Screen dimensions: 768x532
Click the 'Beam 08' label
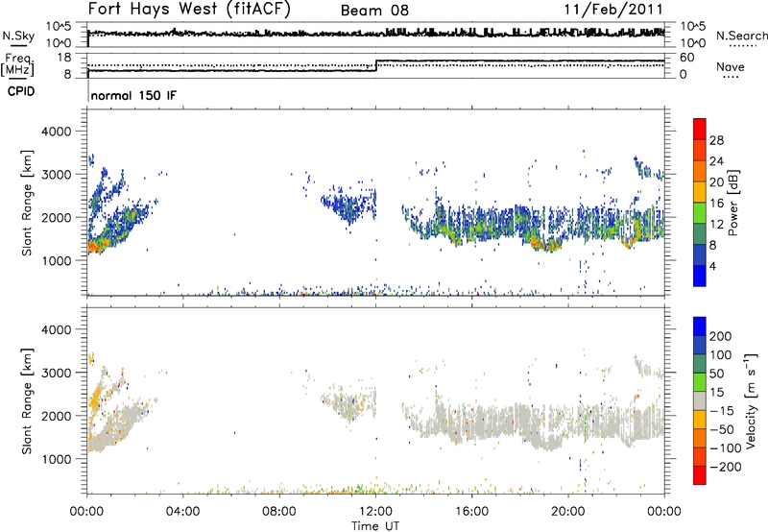pos(374,11)
